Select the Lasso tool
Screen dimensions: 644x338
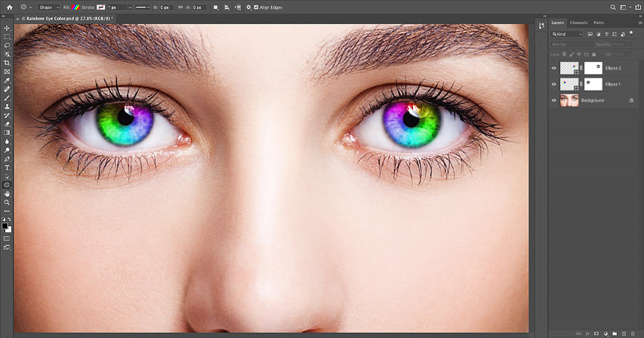click(x=7, y=45)
